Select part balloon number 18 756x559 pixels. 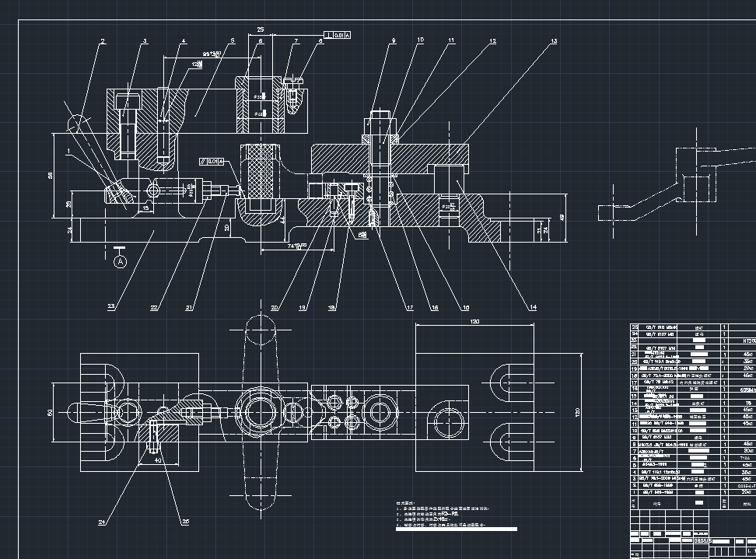pyautogui.click(x=331, y=307)
